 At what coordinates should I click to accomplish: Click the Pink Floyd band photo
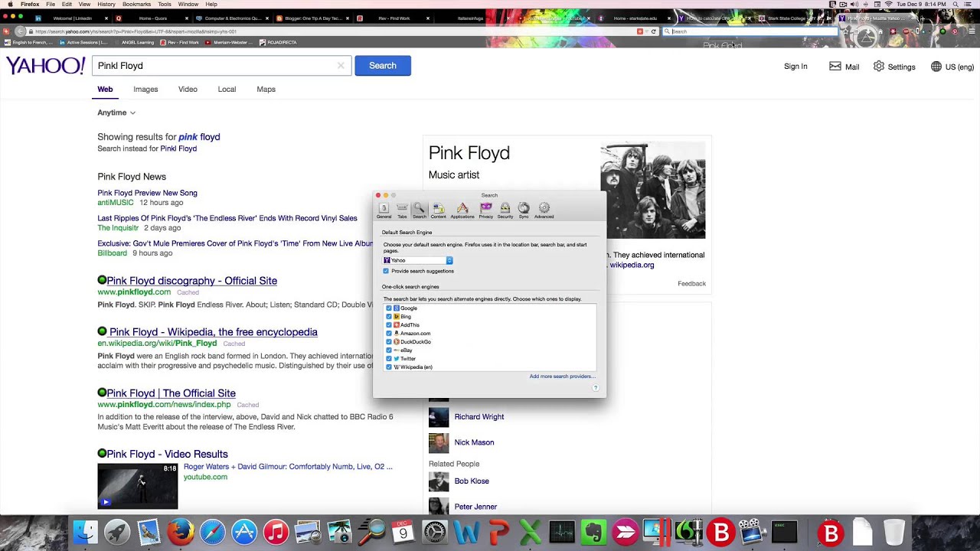click(x=652, y=190)
